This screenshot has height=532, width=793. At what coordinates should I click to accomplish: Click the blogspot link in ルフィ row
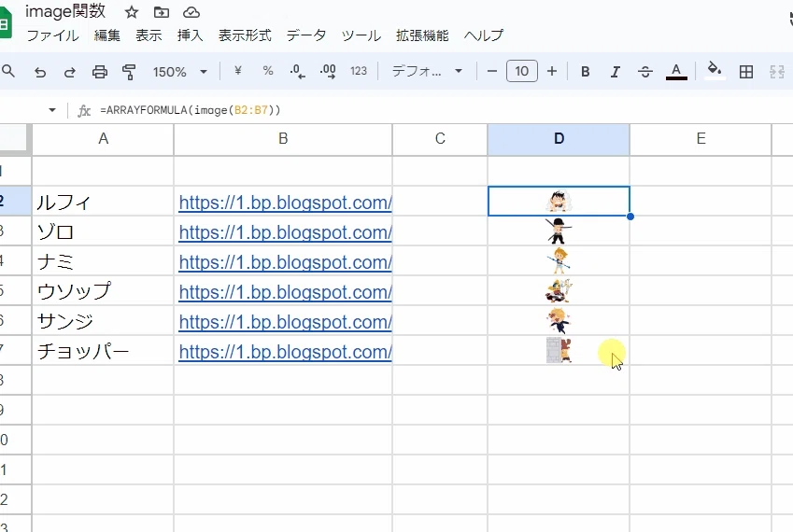click(x=285, y=203)
